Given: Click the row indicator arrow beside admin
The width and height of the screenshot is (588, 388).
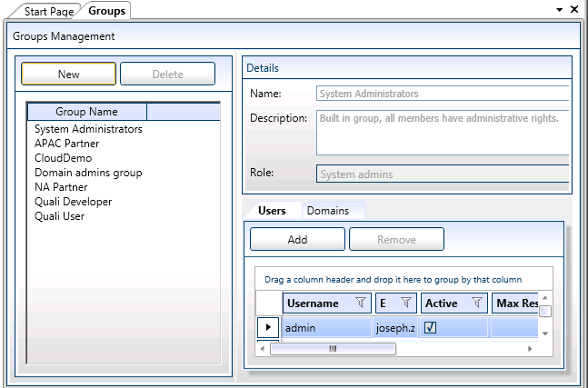Looking at the screenshot, I should pyautogui.click(x=268, y=327).
